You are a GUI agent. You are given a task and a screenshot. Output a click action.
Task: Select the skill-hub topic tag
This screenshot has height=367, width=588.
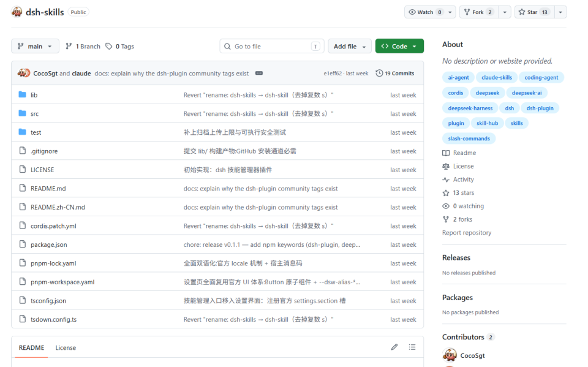coord(487,123)
